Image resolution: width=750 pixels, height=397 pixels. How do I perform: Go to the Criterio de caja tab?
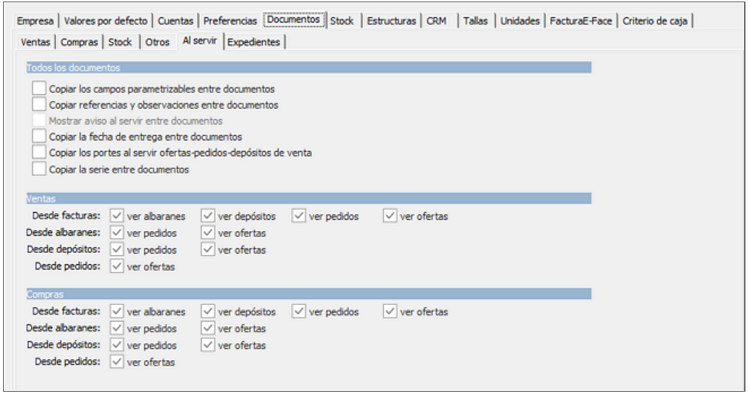point(655,21)
